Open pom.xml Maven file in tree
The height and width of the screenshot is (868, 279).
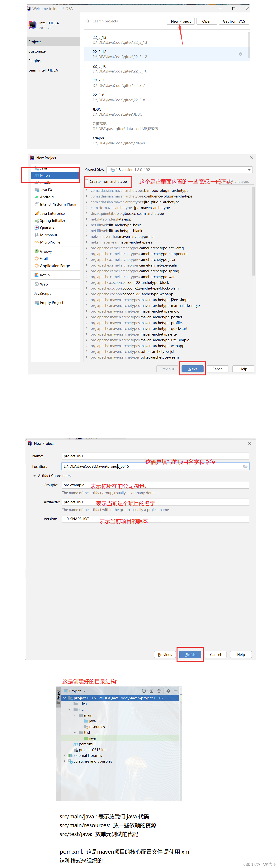point(83,744)
